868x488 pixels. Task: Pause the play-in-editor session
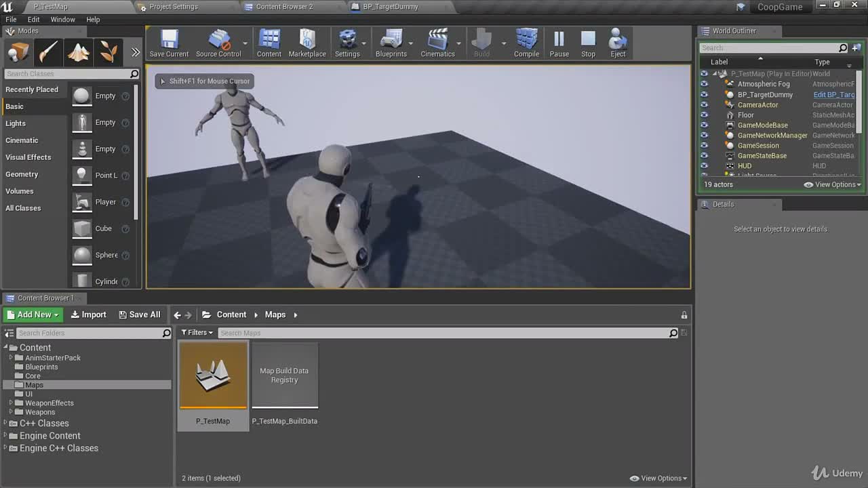[x=559, y=43]
